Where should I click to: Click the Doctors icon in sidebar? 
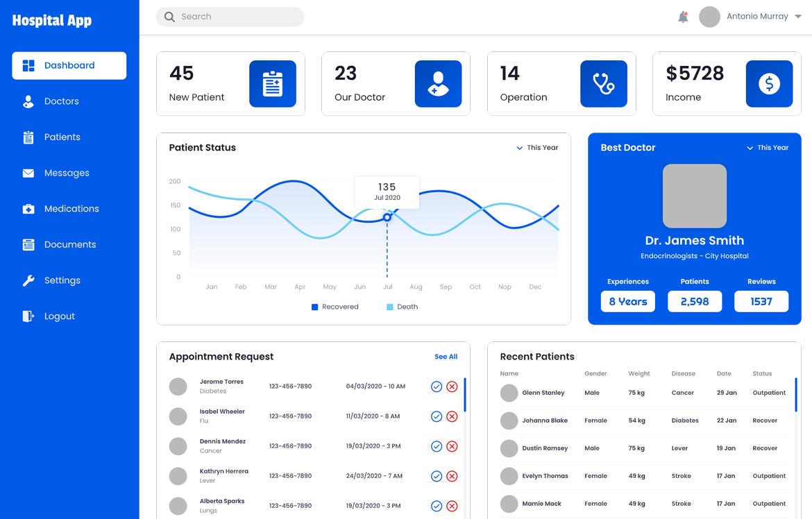28,101
